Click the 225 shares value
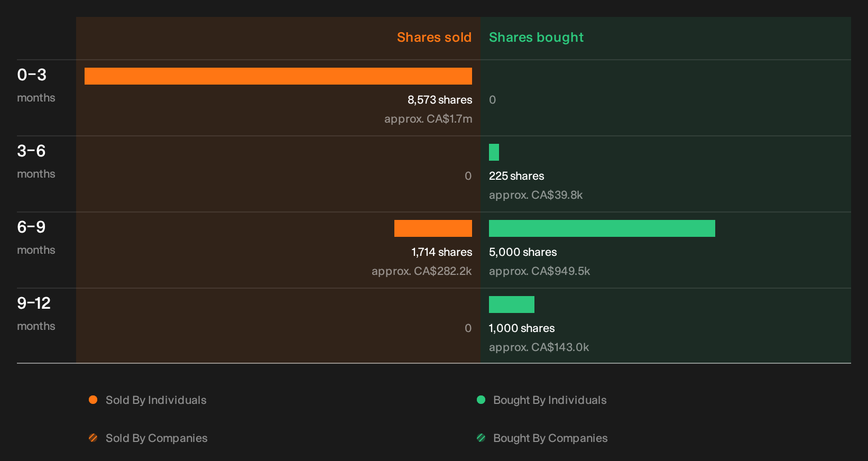The height and width of the screenshot is (461, 868). click(x=516, y=176)
